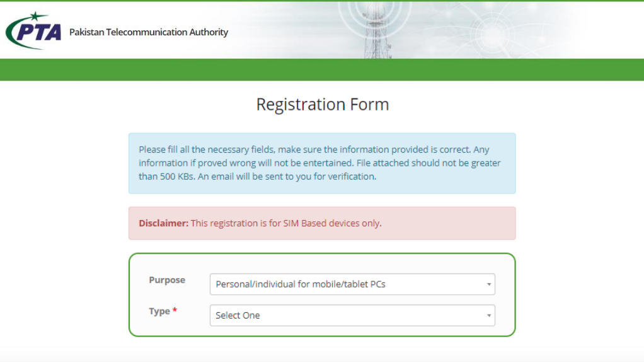The image size is (644, 362).
Task: Click the blue information notice box
Action: tap(322, 163)
